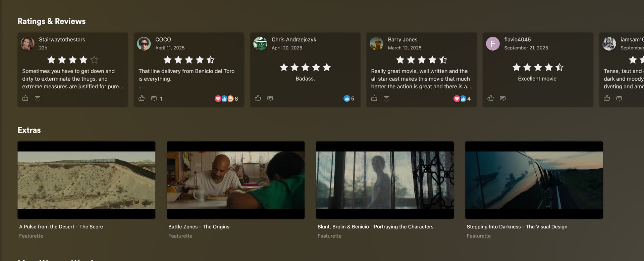Comment on flavio4045's review
The width and height of the screenshot is (644, 261).
pos(503,98)
